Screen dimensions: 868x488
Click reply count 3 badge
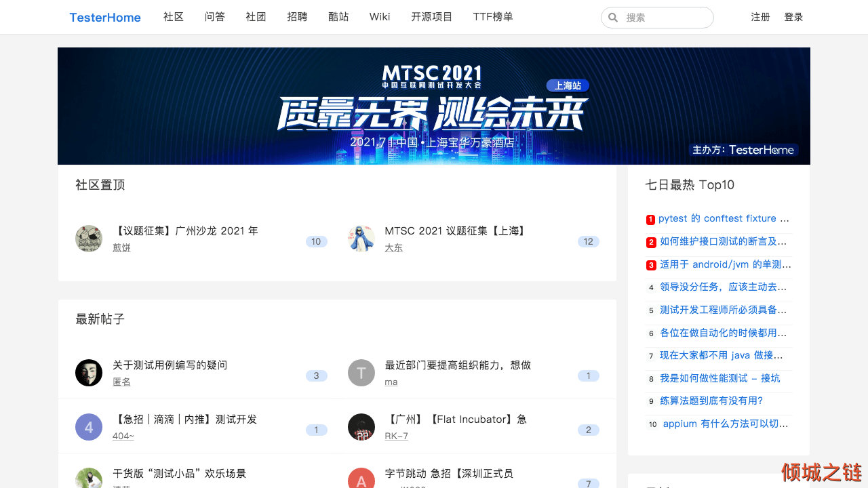point(316,375)
